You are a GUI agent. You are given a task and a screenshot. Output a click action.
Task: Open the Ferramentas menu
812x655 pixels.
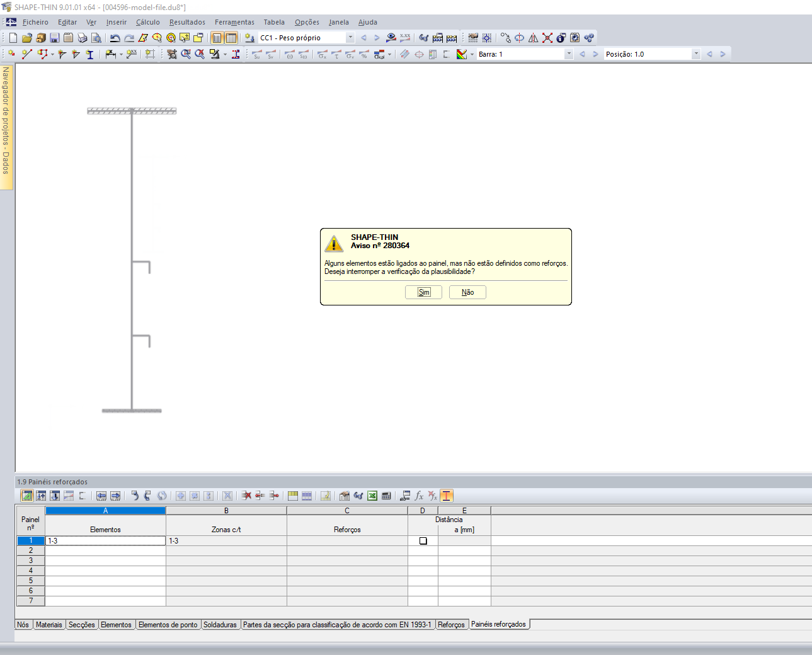point(234,22)
